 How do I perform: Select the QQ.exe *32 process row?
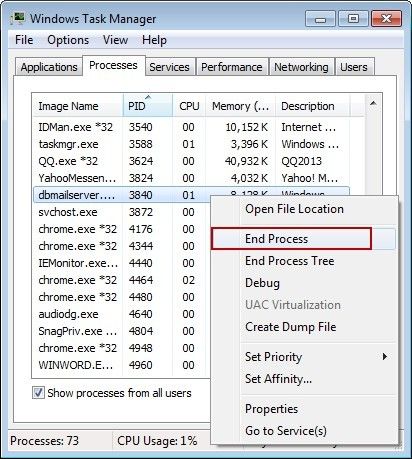(x=191, y=161)
